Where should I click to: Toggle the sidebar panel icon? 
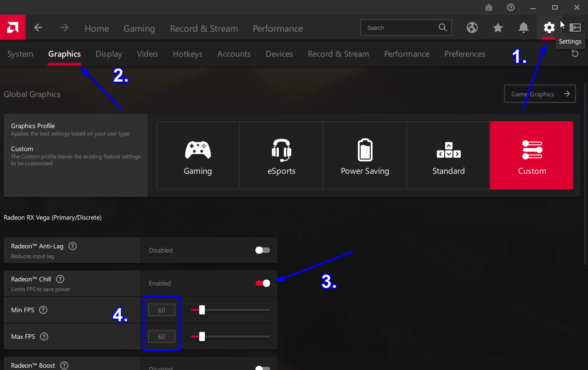(575, 28)
